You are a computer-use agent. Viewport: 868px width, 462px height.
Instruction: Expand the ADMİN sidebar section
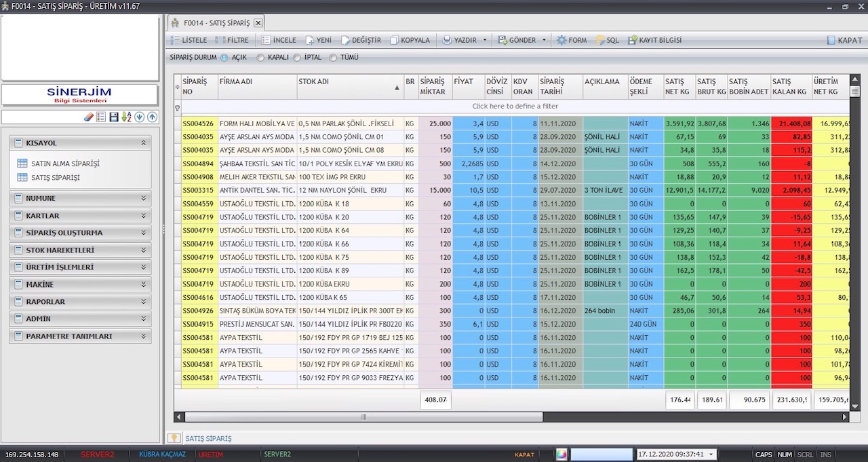click(x=80, y=319)
